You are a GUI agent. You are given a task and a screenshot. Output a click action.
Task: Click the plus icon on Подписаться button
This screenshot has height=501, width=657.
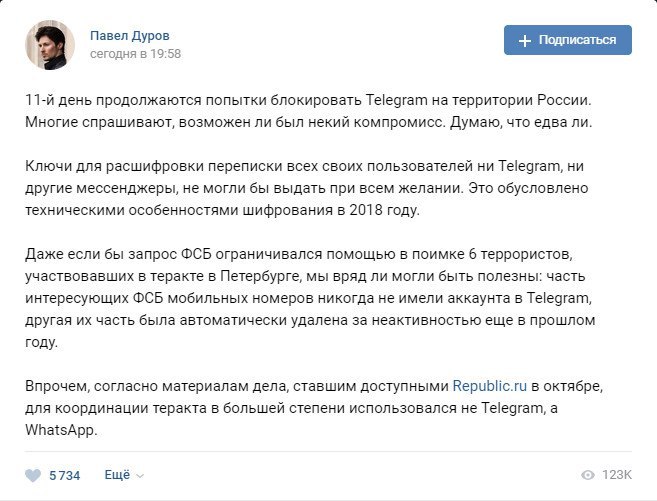pyautogui.click(x=525, y=40)
